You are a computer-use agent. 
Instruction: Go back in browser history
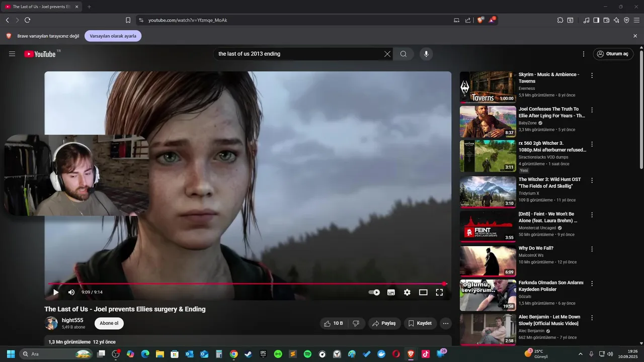tap(7, 20)
